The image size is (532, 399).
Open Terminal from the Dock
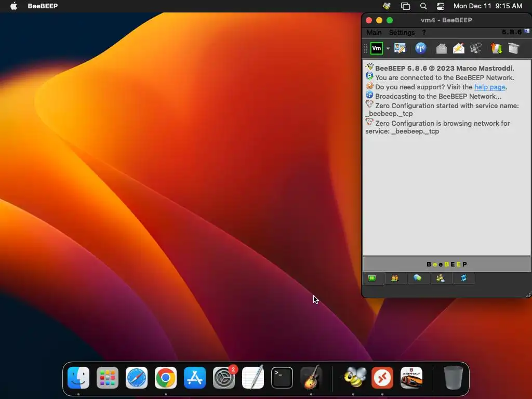[x=282, y=378]
